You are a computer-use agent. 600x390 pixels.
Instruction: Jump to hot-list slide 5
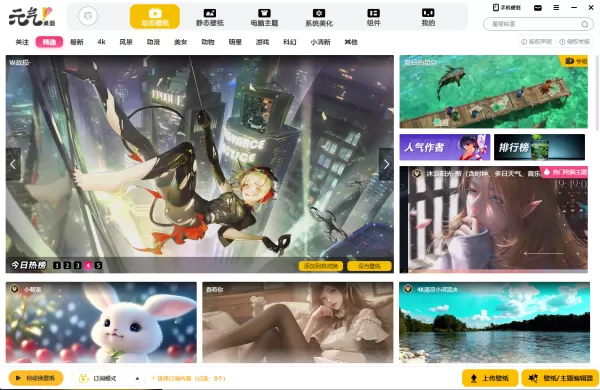click(98, 265)
